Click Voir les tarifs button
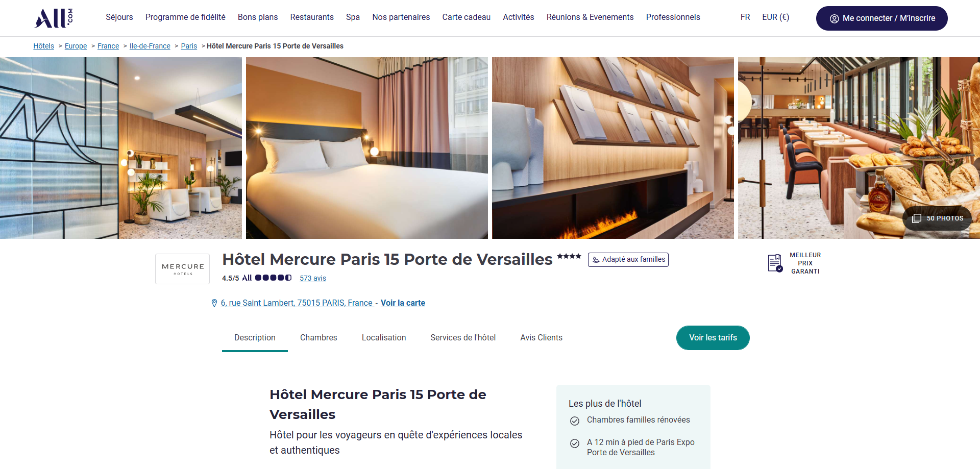The height and width of the screenshot is (469, 980). (713, 338)
